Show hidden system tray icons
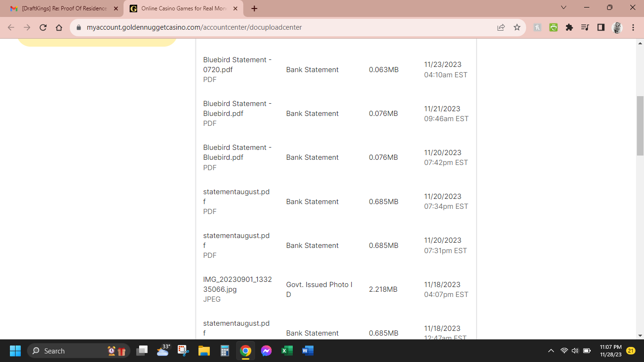This screenshot has height=362, width=644. point(551,351)
